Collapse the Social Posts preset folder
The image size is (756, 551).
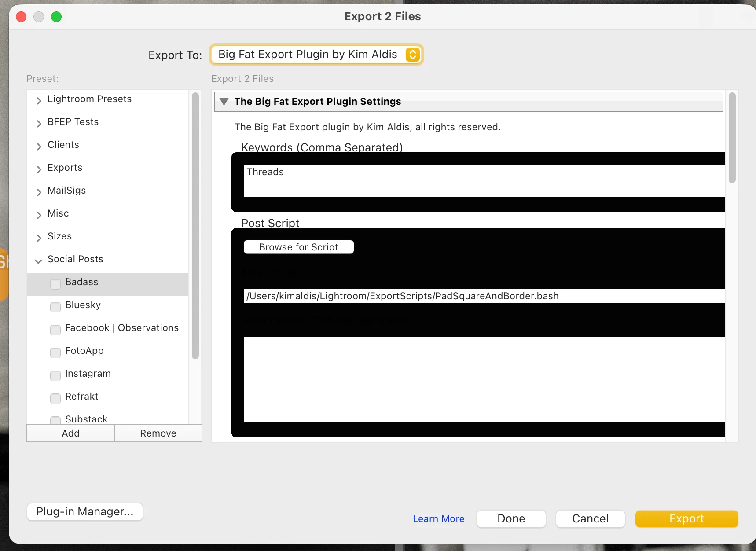39,261
